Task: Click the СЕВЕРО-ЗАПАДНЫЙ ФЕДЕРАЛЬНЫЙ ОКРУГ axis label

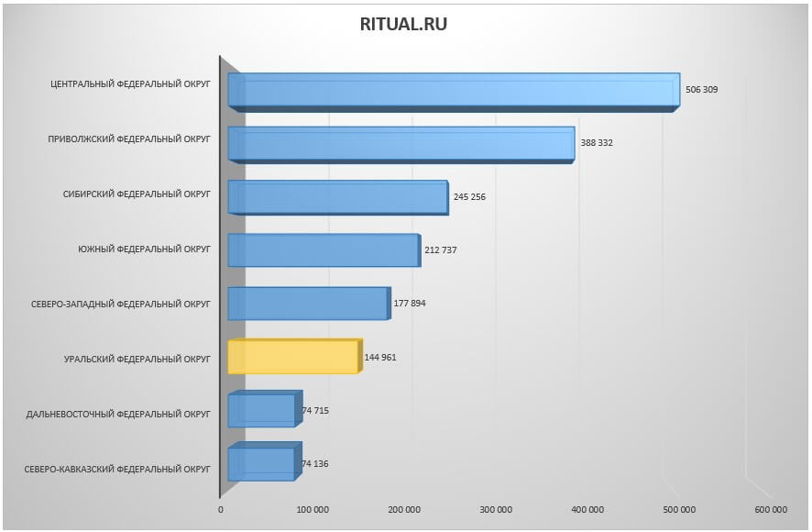Action: [x=121, y=304]
